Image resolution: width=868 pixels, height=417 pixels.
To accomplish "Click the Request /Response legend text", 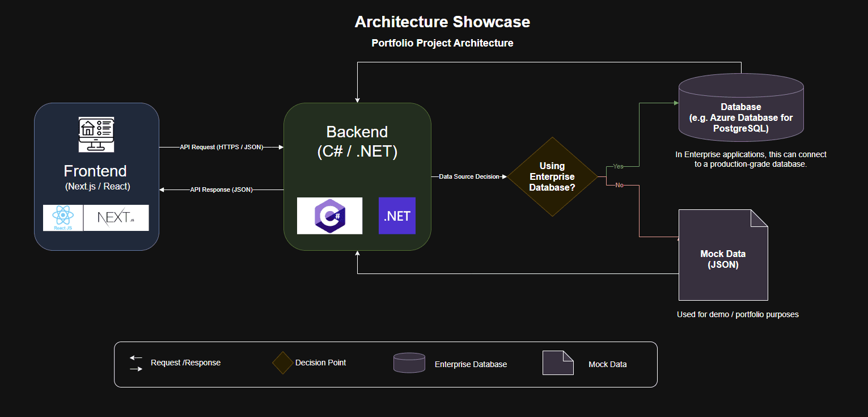I will (185, 363).
